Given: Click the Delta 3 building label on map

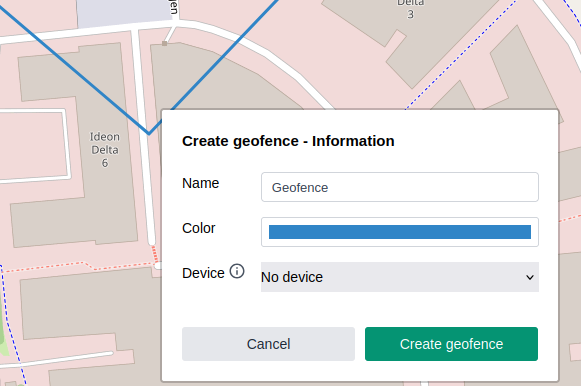Looking at the screenshot, I should coord(411,9).
